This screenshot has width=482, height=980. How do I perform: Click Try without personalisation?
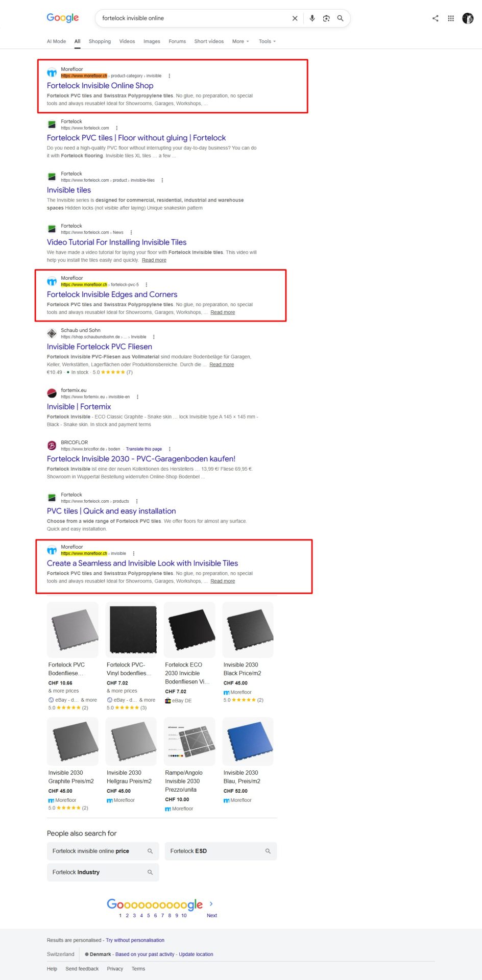pos(135,940)
